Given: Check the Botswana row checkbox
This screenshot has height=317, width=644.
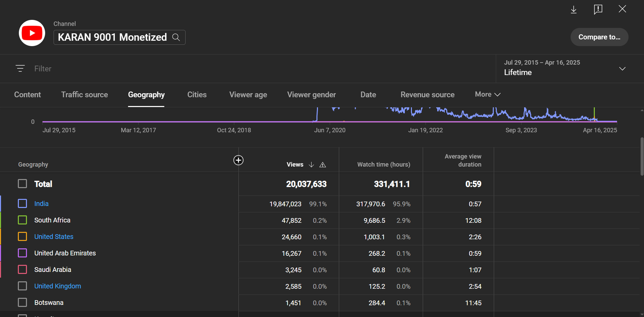Looking at the screenshot, I should click(x=23, y=303).
